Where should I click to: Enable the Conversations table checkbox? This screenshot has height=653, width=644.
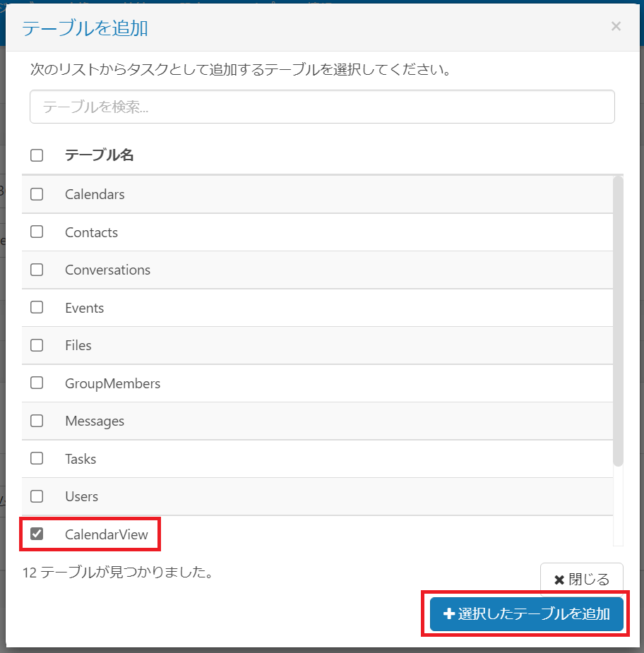[37, 270]
